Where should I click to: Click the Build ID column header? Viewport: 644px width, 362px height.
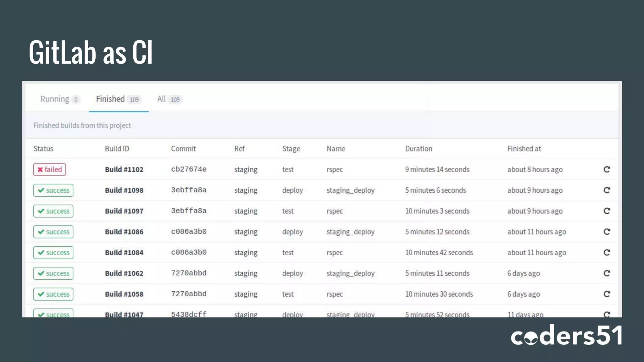pos(117,149)
